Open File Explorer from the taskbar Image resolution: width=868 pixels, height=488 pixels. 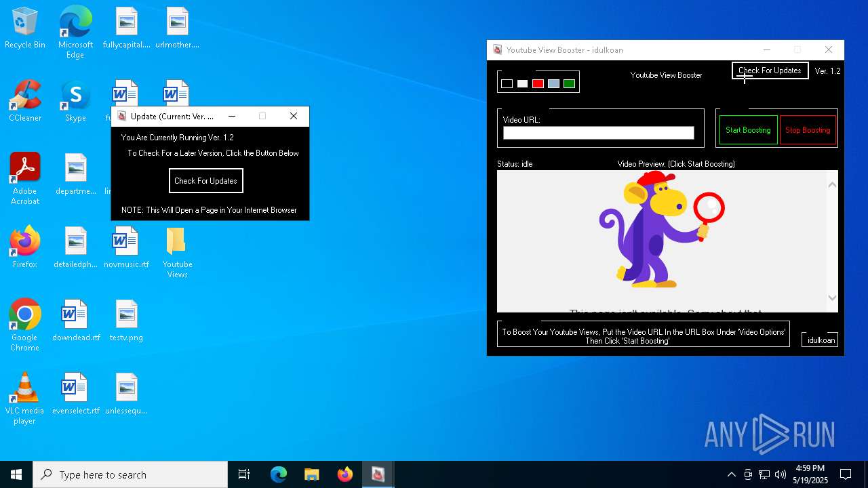click(x=312, y=474)
